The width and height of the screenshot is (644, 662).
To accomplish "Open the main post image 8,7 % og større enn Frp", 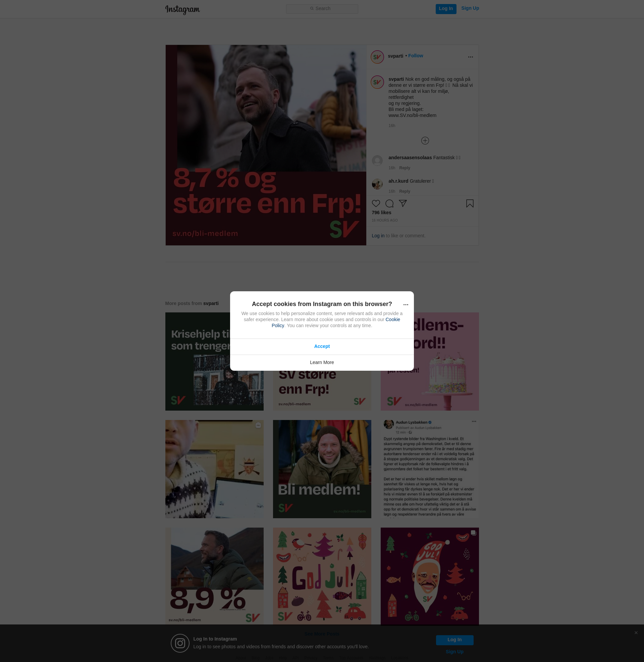I will click(266, 145).
